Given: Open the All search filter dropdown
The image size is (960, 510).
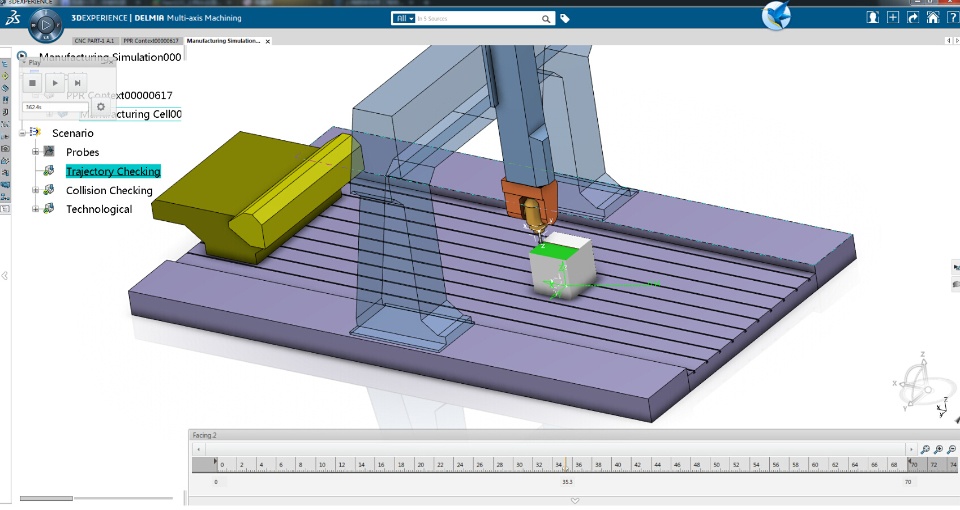Looking at the screenshot, I should 403,19.
